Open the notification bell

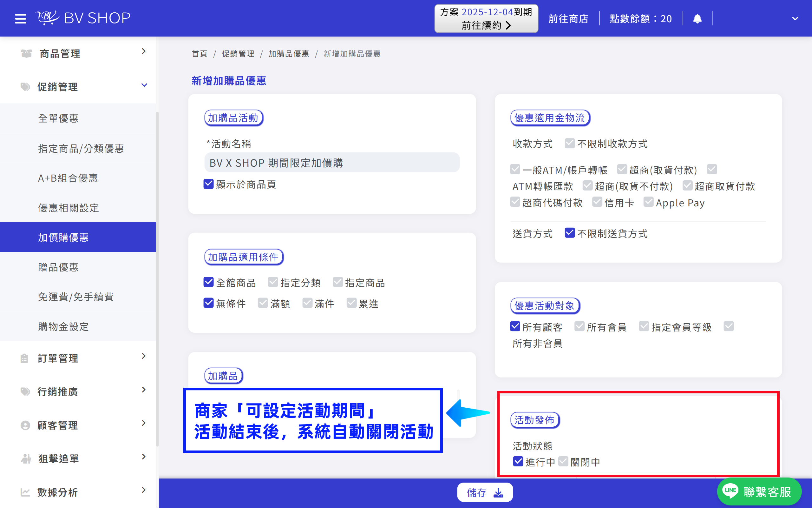[x=697, y=18]
